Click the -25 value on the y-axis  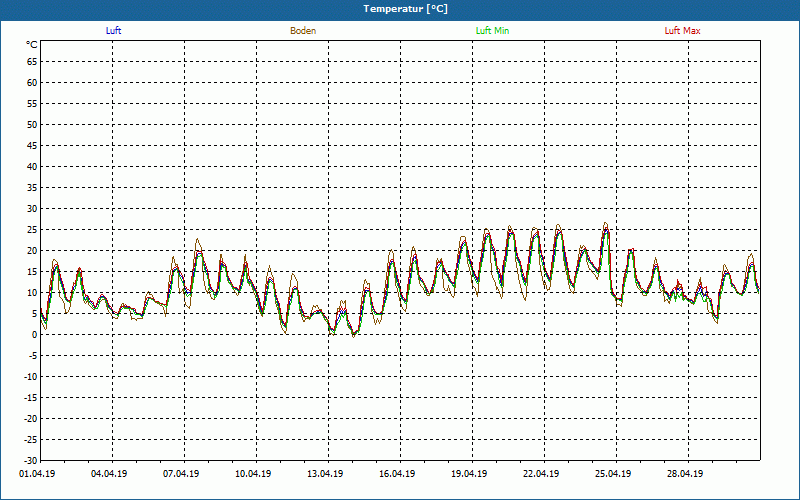(30, 440)
